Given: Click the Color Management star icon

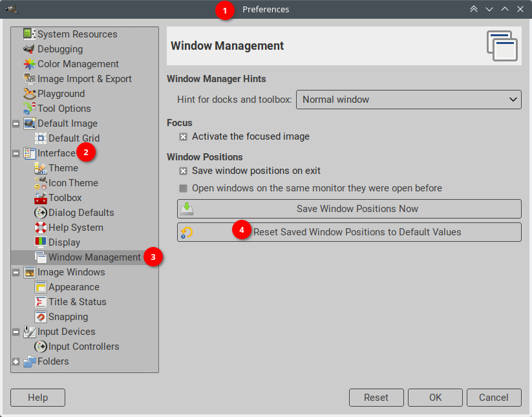Looking at the screenshot, I should coord(29,64).
